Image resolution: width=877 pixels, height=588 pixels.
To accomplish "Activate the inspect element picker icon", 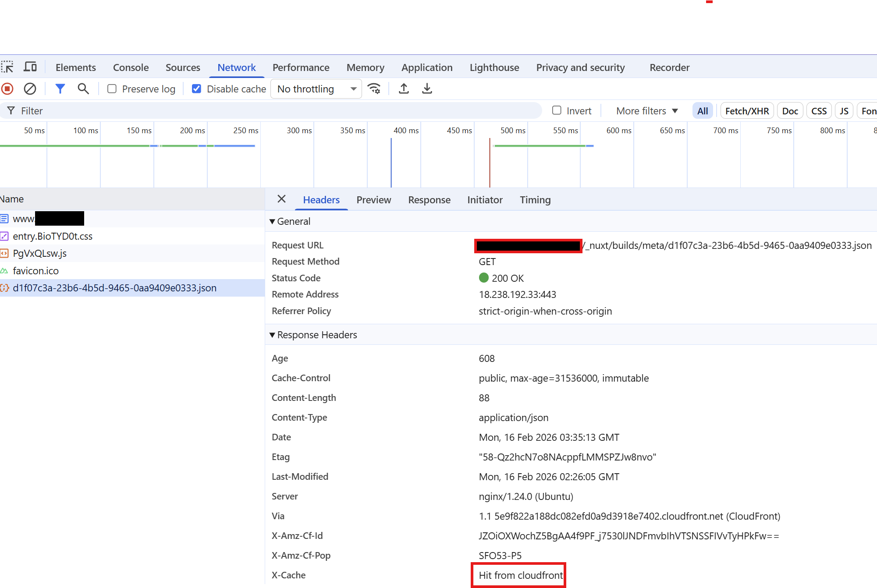I will pos(7,67).
